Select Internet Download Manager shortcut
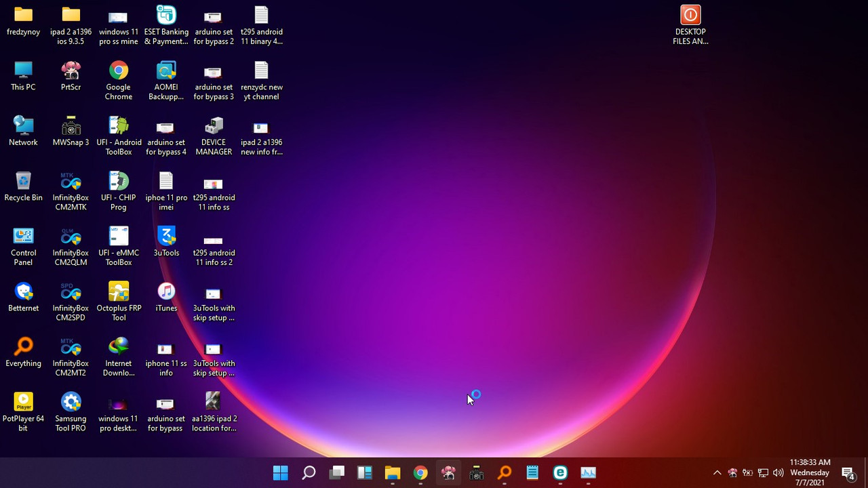The height and width of the screenshot is (488, 868). tap(119, 358)
